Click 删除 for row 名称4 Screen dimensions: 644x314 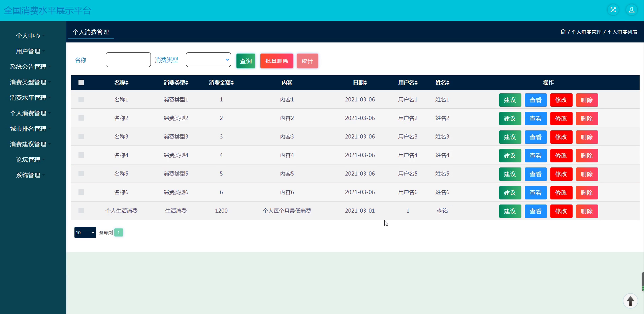pos(587,156)
